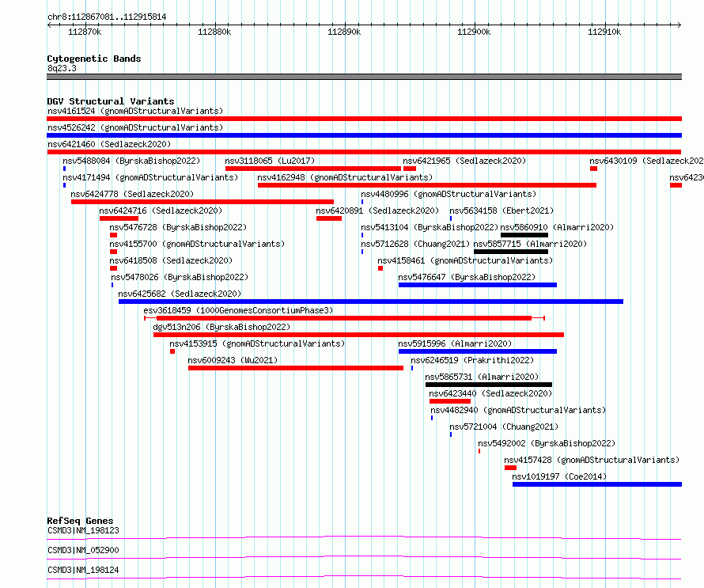The height and width of the screenshot is (588, 704).
Task: Click nsv6418508 (Sedlazeck2020) label
Action: click(x=171, y=260)
